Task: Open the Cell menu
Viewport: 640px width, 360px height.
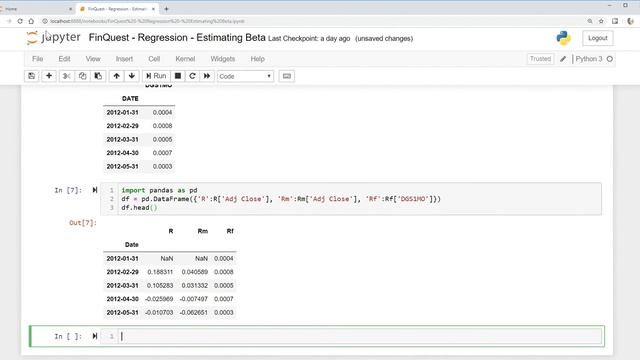Action: click(154, 59)
